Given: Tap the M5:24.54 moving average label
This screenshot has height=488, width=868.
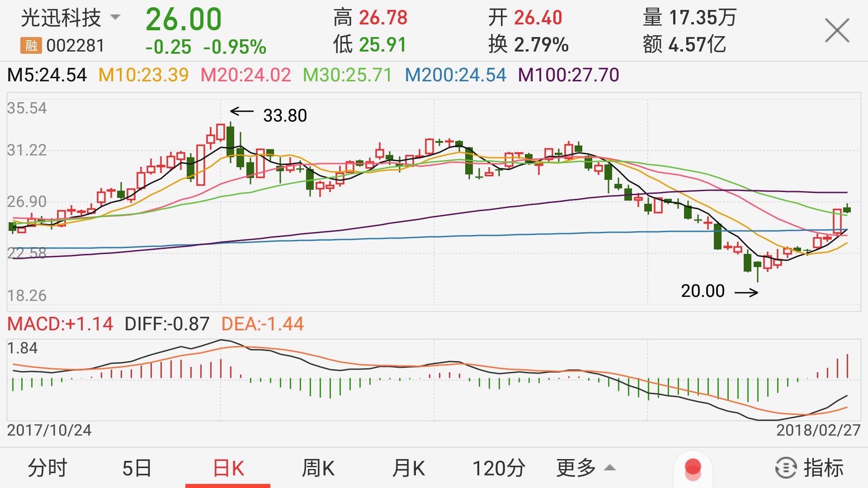Looking at the screenshot, I should pyautogui.click(x=47, y=75).
